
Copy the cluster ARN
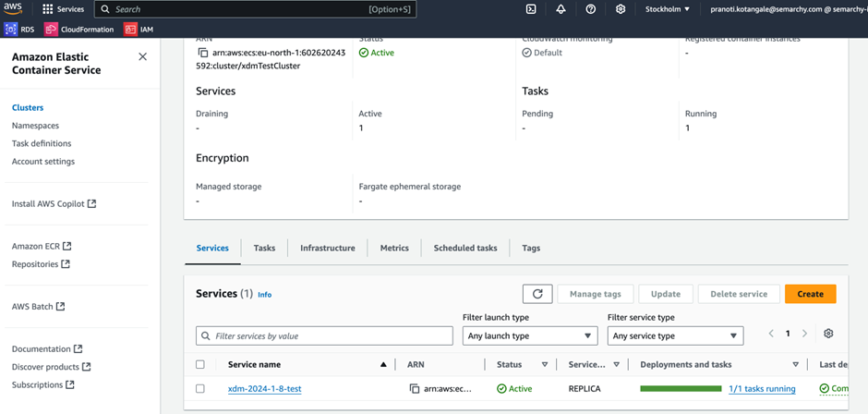pos(202,54)
